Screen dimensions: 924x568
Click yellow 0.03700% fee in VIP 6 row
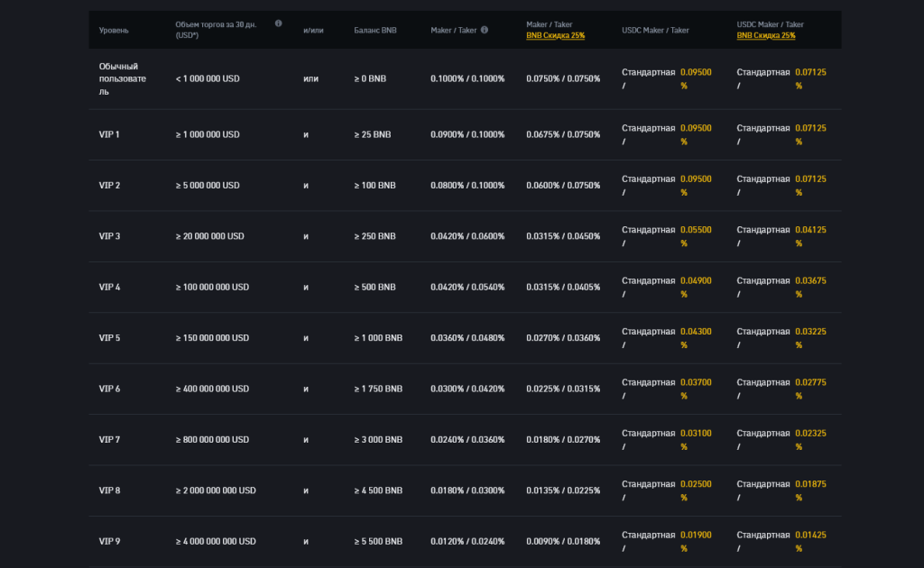pos(696,382)
